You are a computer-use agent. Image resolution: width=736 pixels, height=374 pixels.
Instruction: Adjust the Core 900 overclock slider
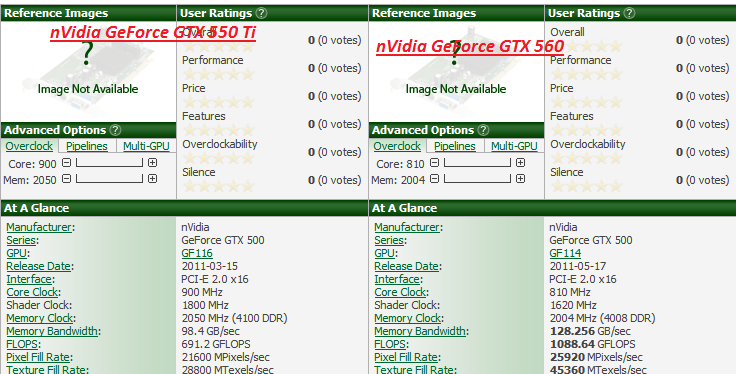point(109,163)
